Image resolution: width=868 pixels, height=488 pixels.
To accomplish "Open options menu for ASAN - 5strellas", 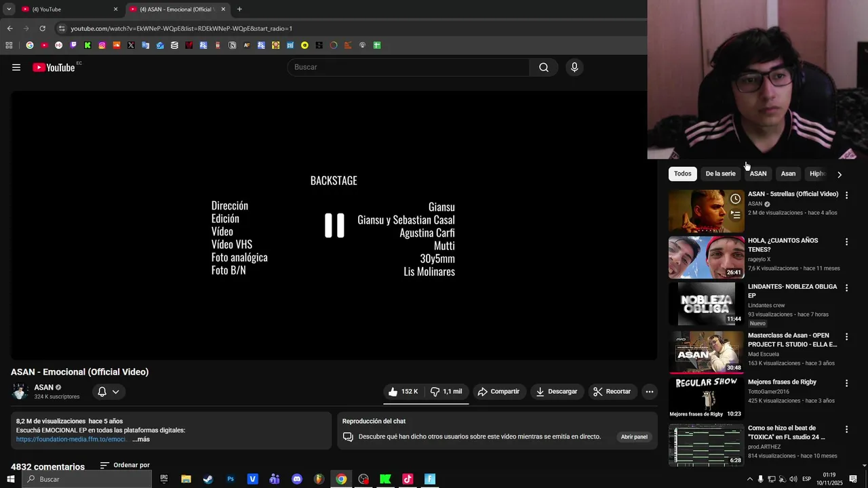I will [846, 195].
